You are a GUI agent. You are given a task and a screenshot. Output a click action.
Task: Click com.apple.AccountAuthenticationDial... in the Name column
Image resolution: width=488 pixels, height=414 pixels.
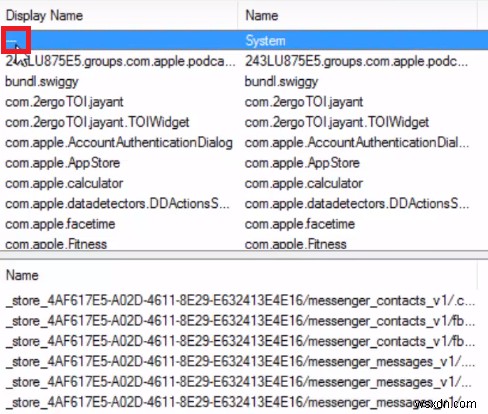click(x=357, y=143)
